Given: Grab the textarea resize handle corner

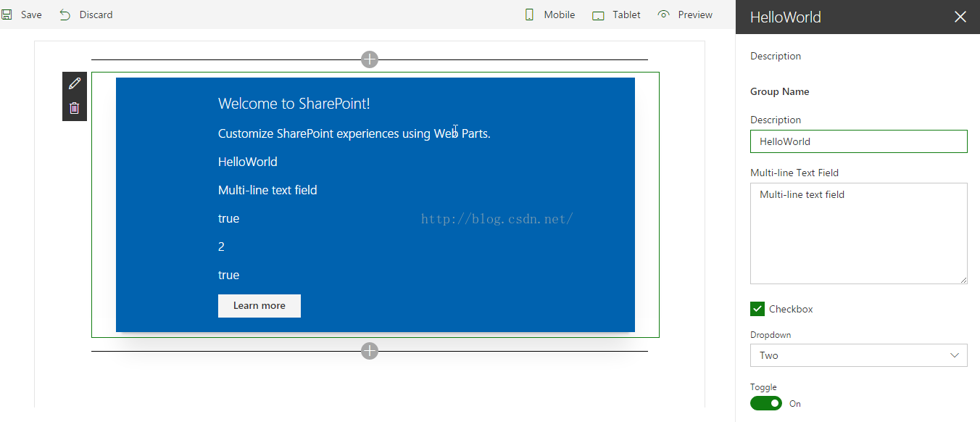Looking at the screenshot, I should click(963, 279).
